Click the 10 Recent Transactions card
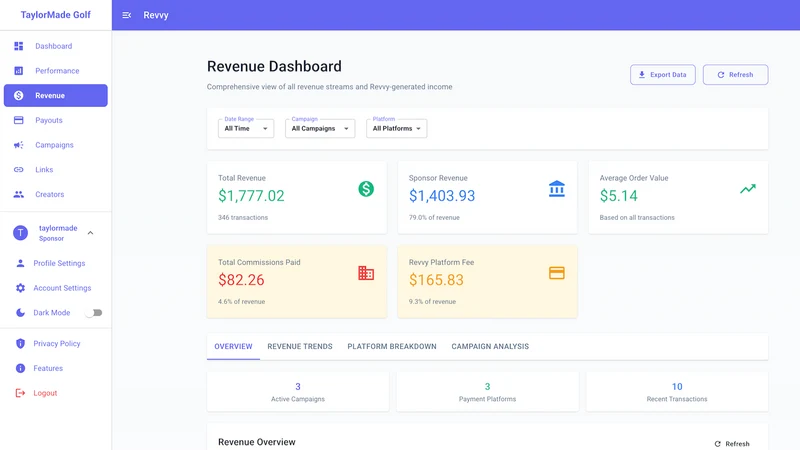 coord(677,392)
